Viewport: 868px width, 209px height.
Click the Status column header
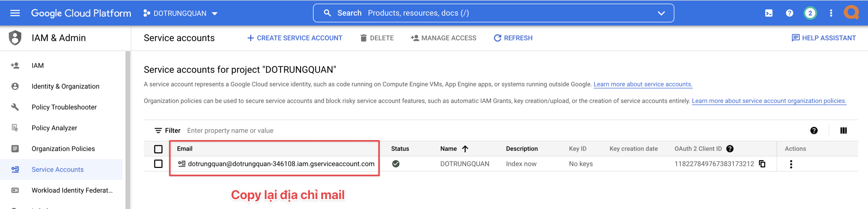(x=400, y=149)
